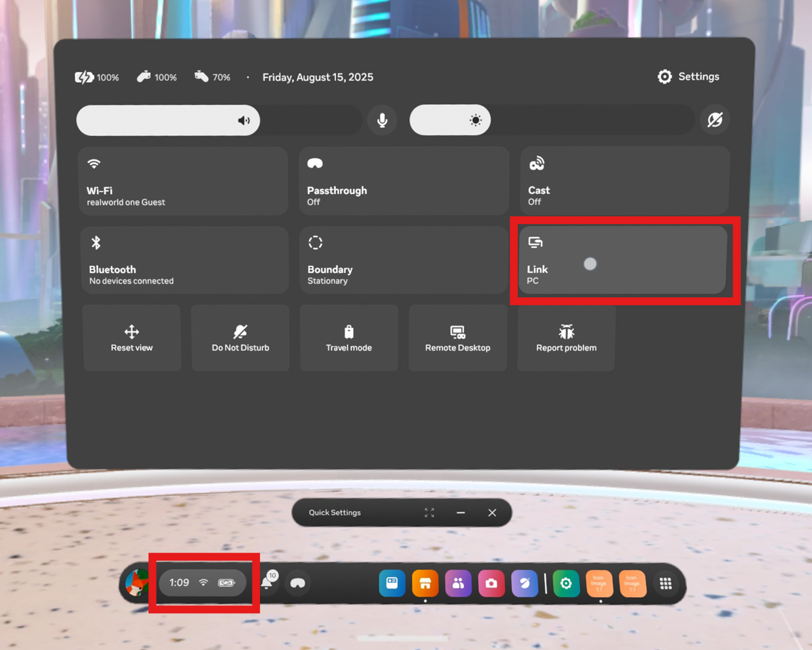Image resolution: width=812 pixels, height=650 pixels.
Task: Click the Quick Settings title bar label
Action: (x=335, y=513)
